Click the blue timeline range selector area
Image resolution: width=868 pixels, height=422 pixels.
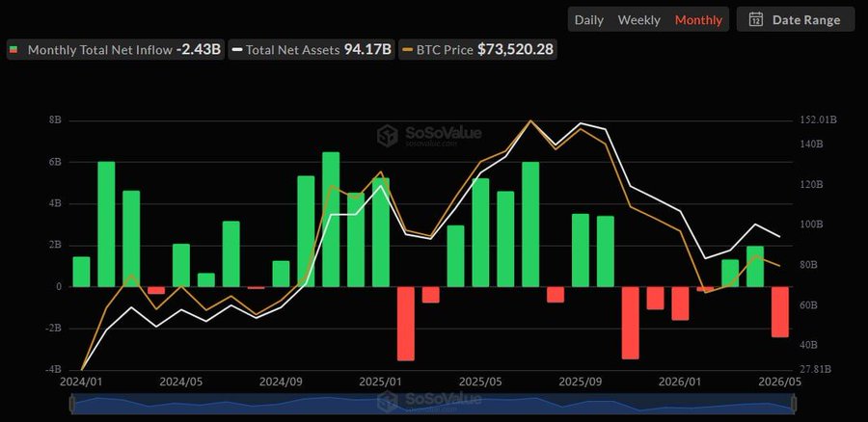pos(433,404)
